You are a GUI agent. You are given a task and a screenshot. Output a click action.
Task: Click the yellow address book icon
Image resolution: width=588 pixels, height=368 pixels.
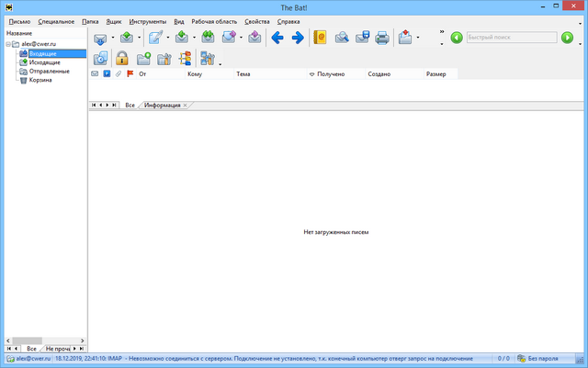pyautogui.click(x=320, y=38)
